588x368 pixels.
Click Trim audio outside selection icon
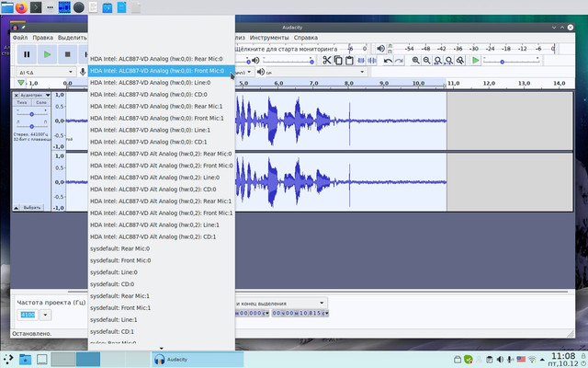(x=361, y=60)
